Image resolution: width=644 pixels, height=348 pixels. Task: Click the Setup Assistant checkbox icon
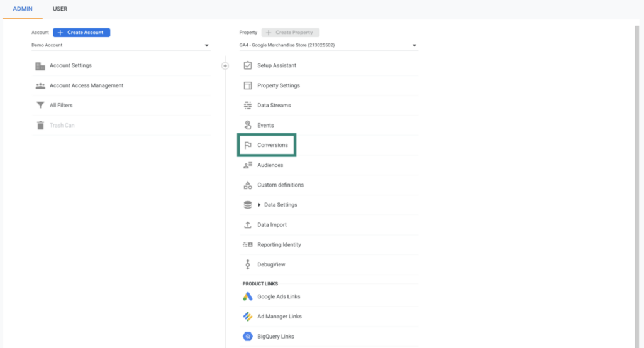point(248,65)
